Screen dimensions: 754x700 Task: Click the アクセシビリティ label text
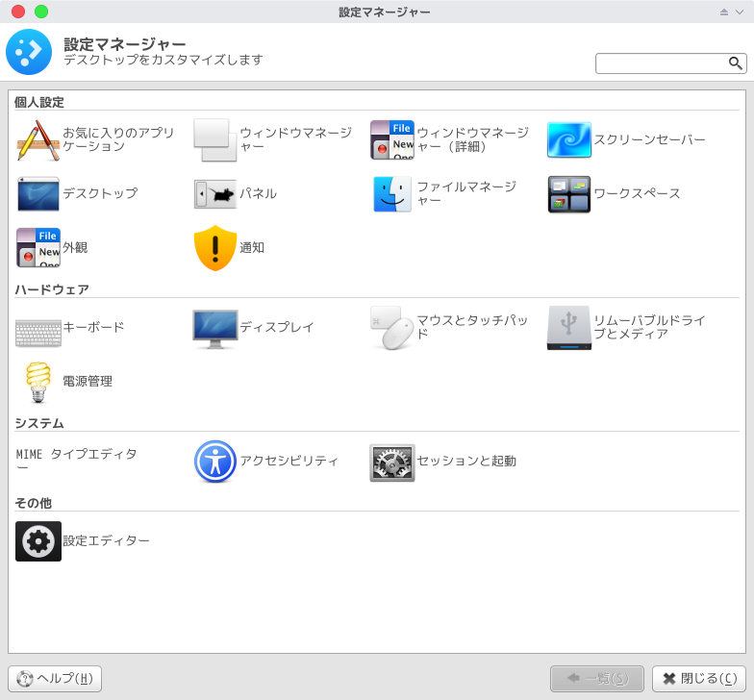point(289,461)
